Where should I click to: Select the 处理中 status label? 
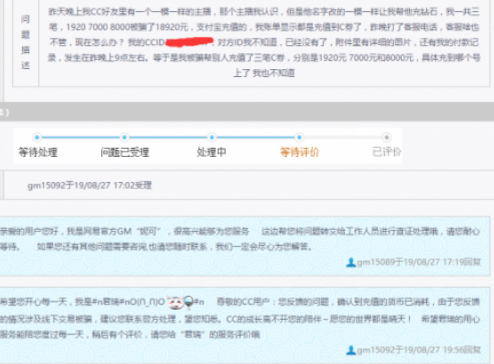pyautogui.click(x=211, y=152)
